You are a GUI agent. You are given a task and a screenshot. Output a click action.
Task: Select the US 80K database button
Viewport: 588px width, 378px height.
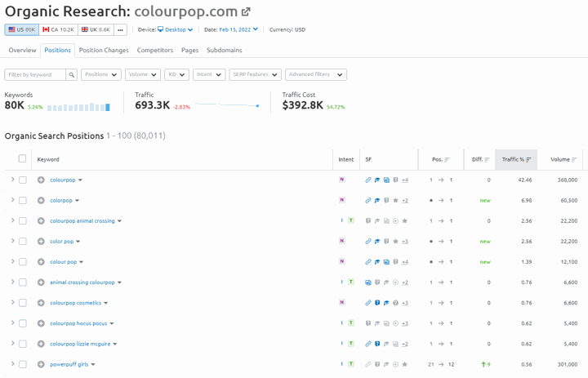(22, 29)
